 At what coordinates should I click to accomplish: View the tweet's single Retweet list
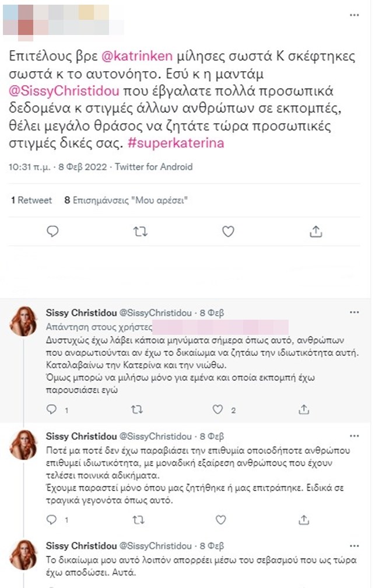[28, 199]
